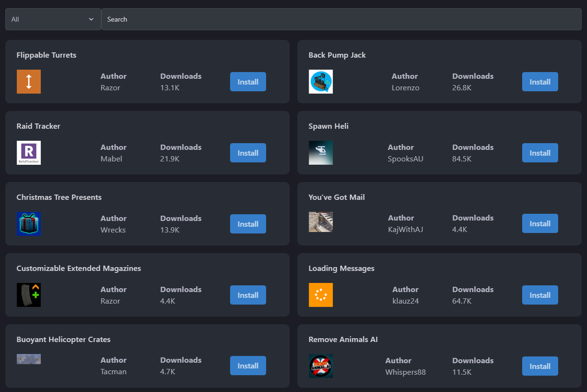The height and width of the screenshot is (392, 587).
Task: Click the author name SpooksAU
Action: (x=405, y=159)
